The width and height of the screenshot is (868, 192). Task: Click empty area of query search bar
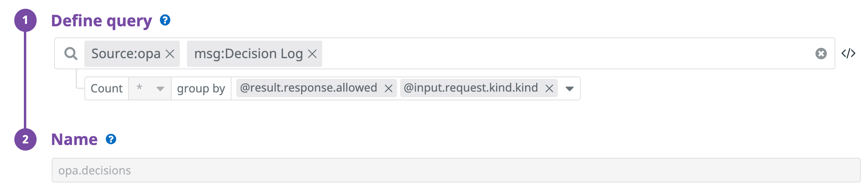pyautogui.click(x=565, y=53)
